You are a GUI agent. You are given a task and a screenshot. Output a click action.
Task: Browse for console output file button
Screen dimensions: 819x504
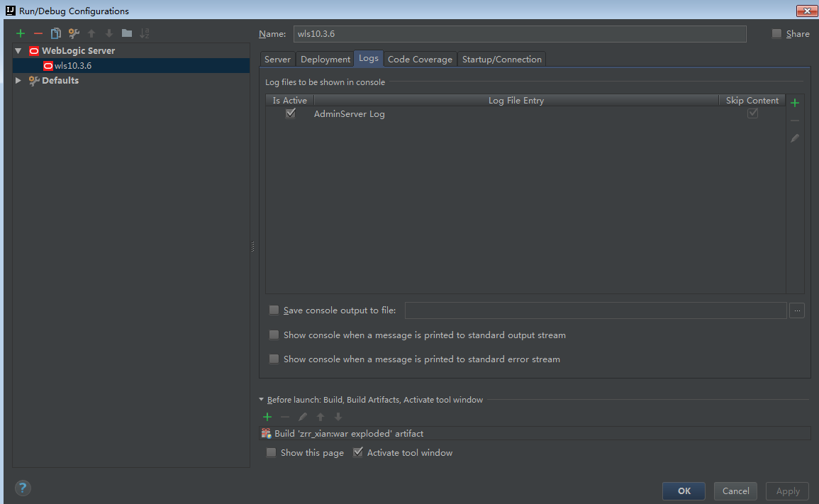797,310
